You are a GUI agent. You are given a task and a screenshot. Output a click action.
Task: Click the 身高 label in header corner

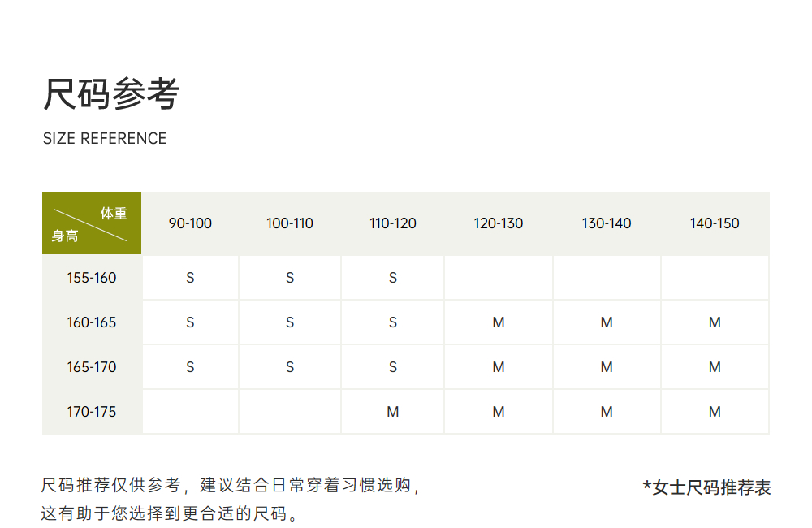(65, 236)
